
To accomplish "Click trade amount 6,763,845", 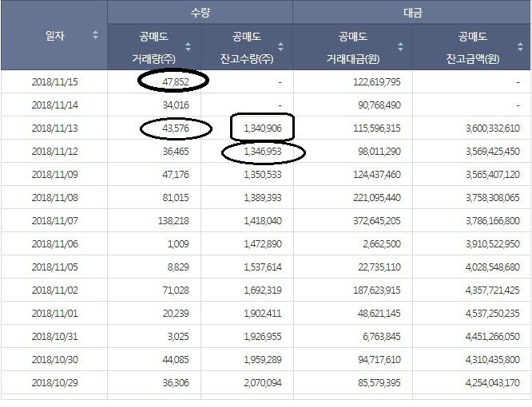I will (x=382, y=337).
